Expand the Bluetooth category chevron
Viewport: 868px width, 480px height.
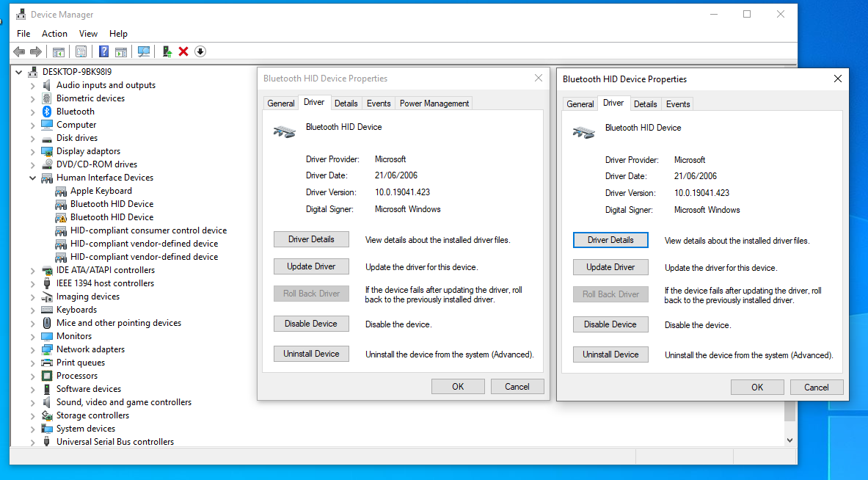click(x=33, y=112)
